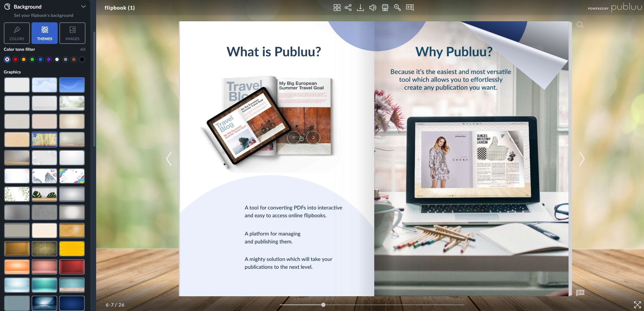This screenshot has height=311, width=644.
Task: Select the currently checked wheat field background
Action: [x=44, y=139]
